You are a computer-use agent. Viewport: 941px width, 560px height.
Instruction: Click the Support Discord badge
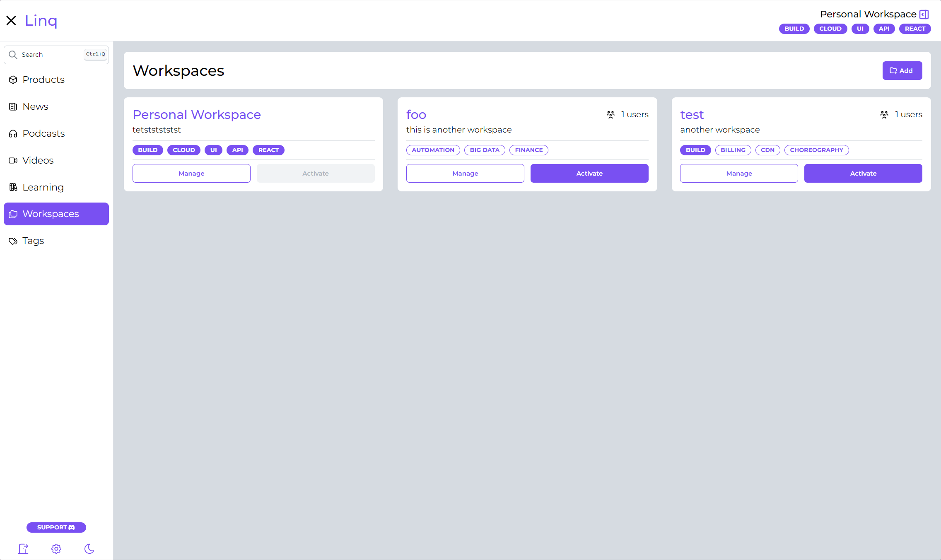pos(56,527)
